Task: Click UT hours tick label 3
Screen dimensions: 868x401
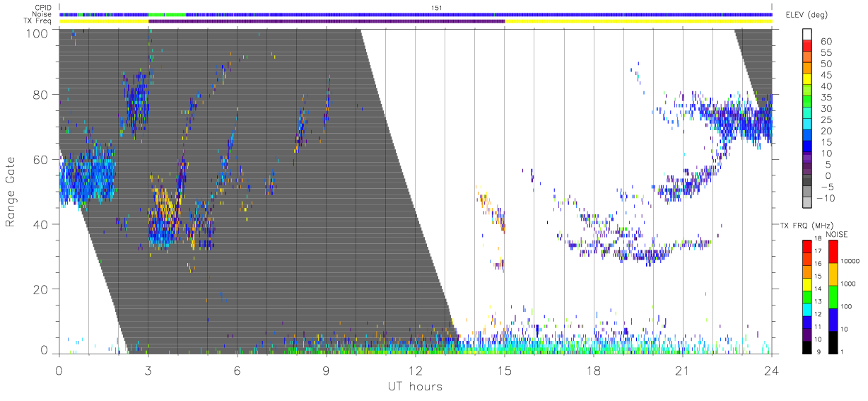Action: (x=148, y=369)
